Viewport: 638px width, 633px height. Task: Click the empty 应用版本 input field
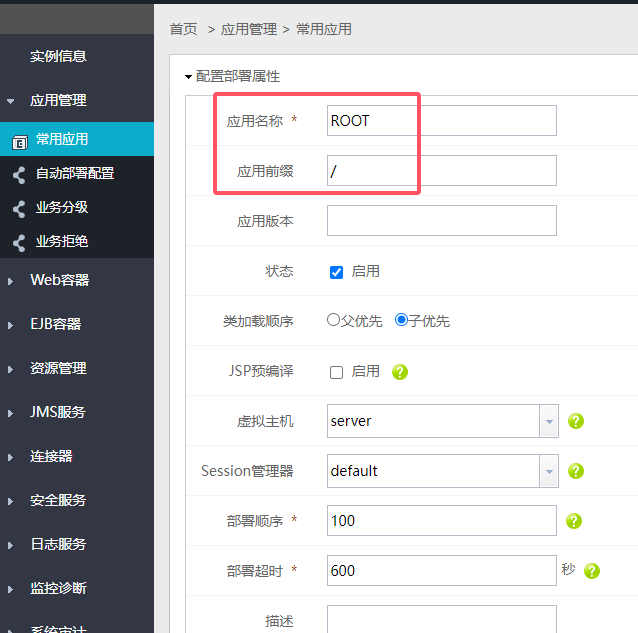click(441, 220)
